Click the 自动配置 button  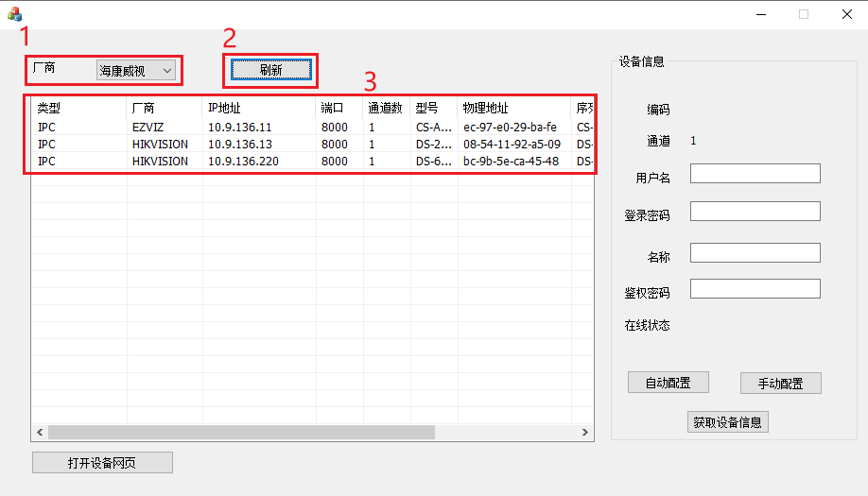(x=668, y=383)
